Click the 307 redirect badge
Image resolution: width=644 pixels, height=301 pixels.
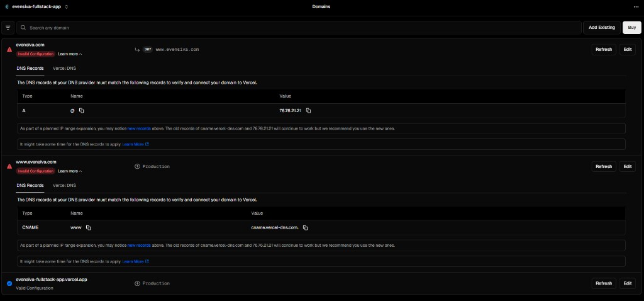(x=148, y=49)
